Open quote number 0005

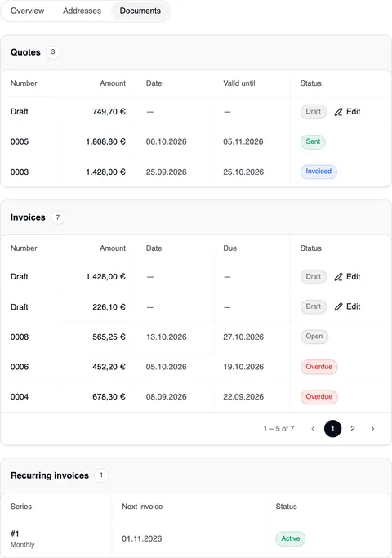(20, 141)
